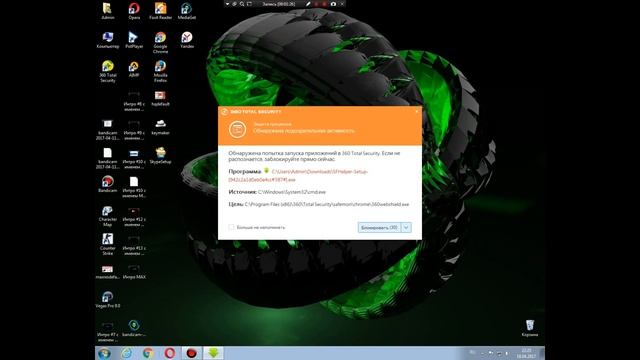This screenshot has width=640, height=360.
Task: Click the taskbar clock and date
Action: point(527,353)
